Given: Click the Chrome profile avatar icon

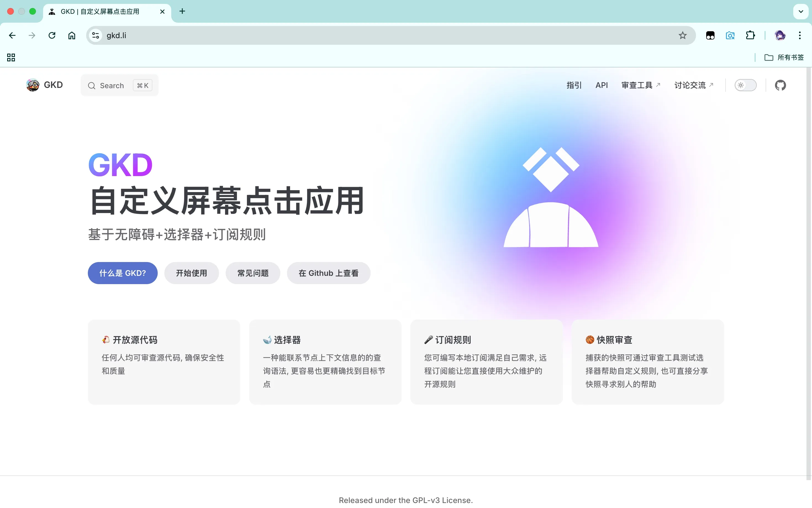Looking at the screenshot, I should (780, 36).
